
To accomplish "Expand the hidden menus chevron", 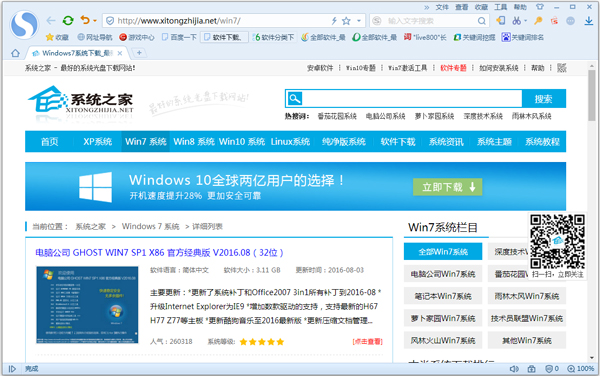I will coord(427,7).
